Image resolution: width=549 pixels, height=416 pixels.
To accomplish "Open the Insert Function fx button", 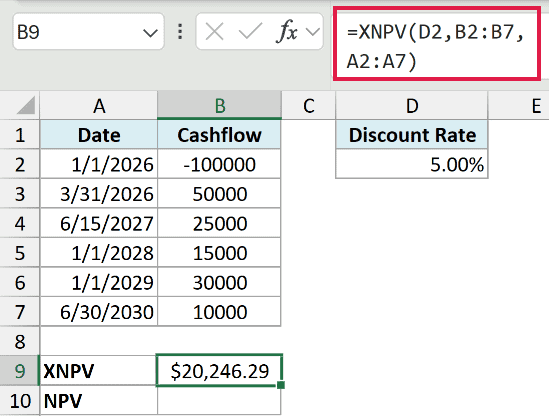I will 287,32.
